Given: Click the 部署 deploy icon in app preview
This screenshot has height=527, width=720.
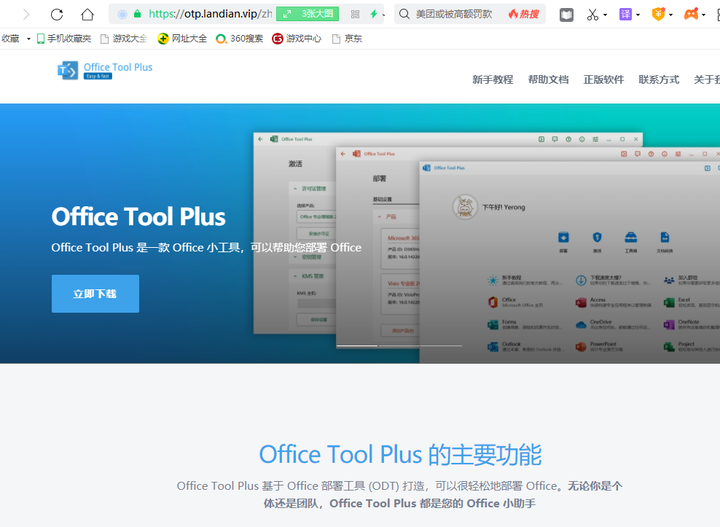Looking at the screenshot, I should [563, 237].
